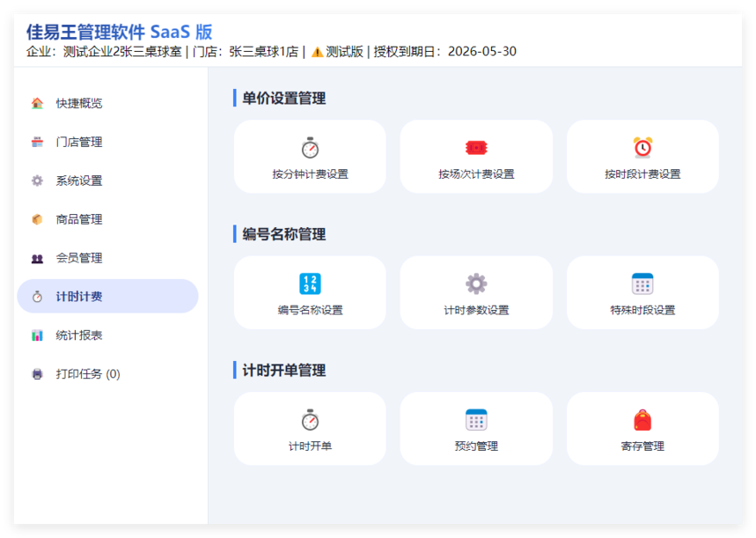Open 打印任务 (0) in the sidebar
Viewport: 756px width, 538px height.
pyautogui.click(x=107, y=373)
